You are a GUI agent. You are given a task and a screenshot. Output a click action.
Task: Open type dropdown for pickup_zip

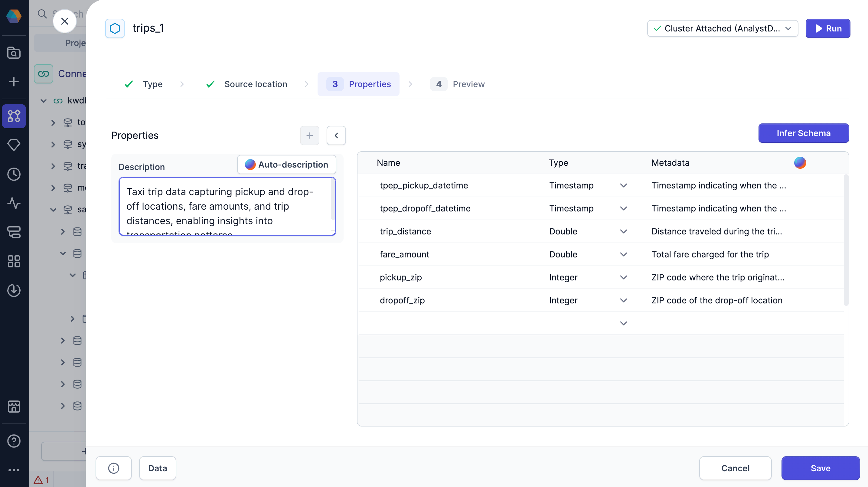point(623,277)
